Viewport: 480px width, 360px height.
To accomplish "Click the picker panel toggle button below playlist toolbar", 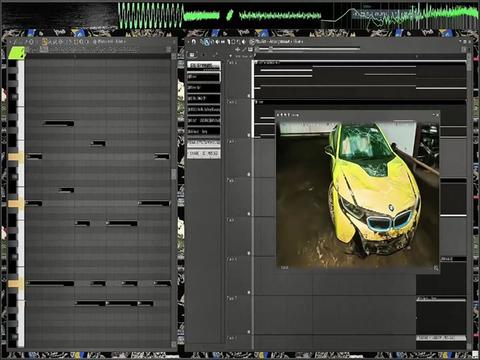I will point(192,55).
